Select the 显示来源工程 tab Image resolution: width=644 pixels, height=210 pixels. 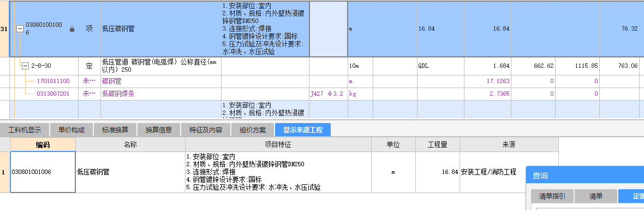click(303, 130)
